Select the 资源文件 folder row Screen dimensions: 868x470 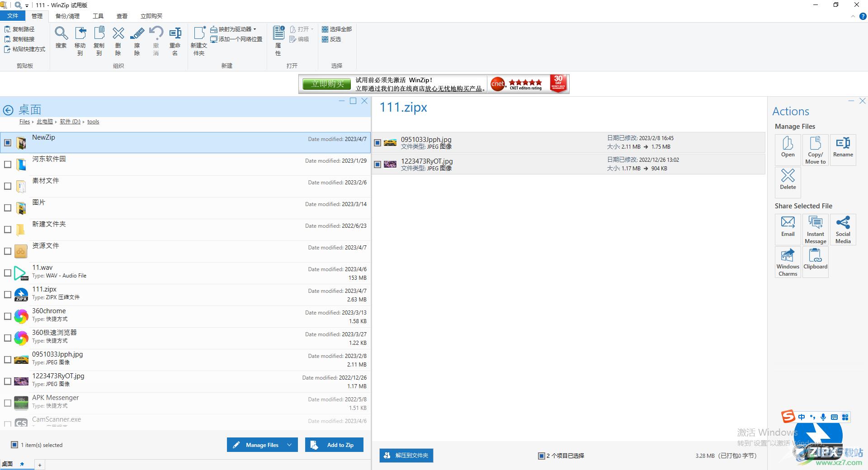tap(185, 251)
